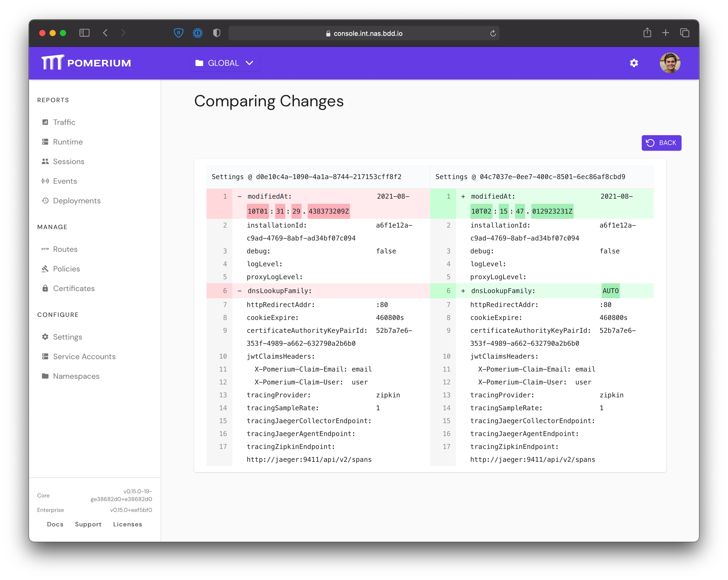
Task: Open the Docs link
Action: click(55, 524)
